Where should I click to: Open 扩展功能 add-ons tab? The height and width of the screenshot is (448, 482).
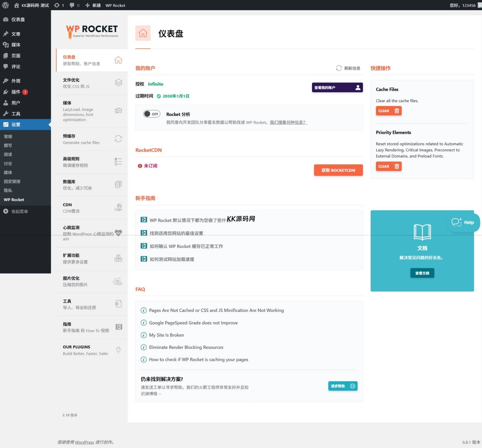tap(92, 259)
